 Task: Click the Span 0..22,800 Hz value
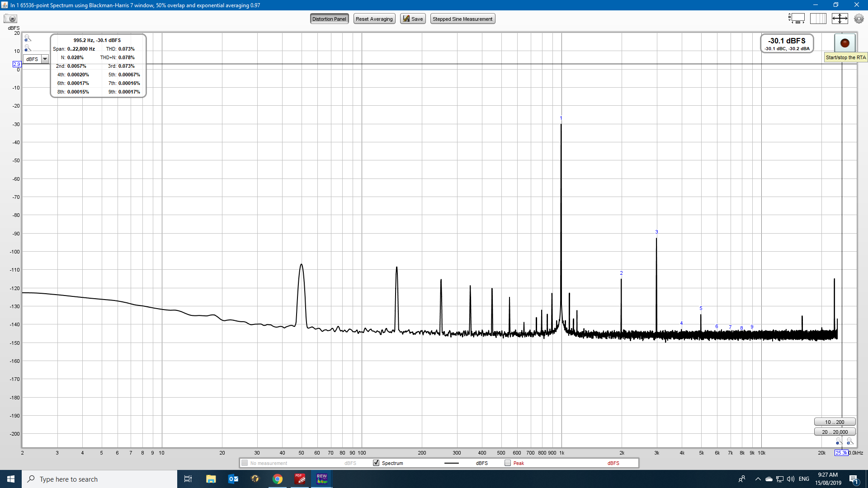81,49
